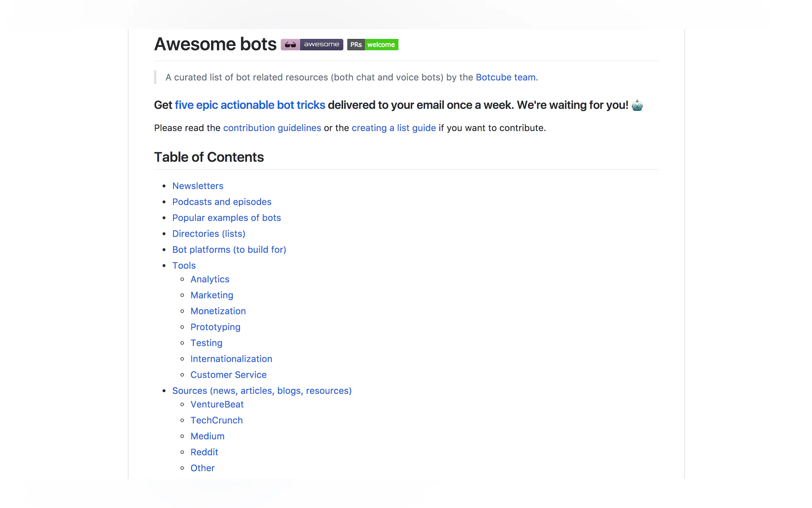Screen dimensions: 812x508
Task: Open Popular examples of bots
Action: [226, 218]
